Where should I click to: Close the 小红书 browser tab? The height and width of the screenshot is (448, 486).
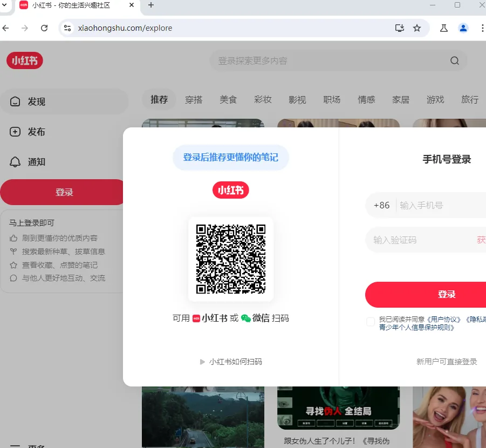coord(132,5)
